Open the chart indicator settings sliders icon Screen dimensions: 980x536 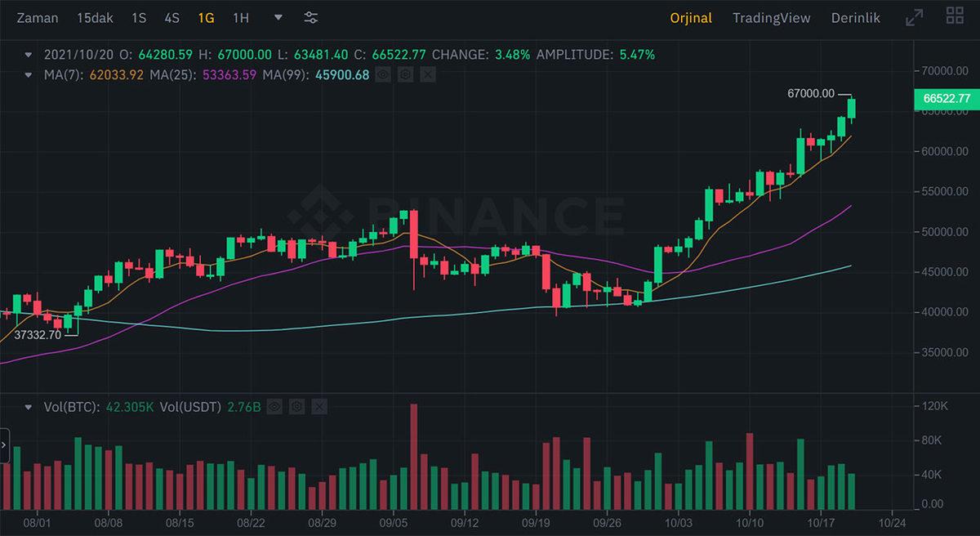(311, 17)
